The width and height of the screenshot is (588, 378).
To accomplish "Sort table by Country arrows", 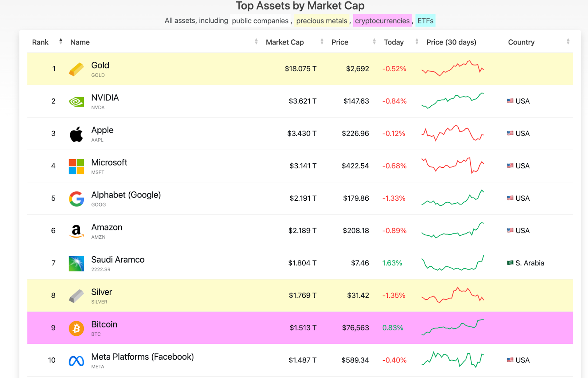I will [568, 42].
